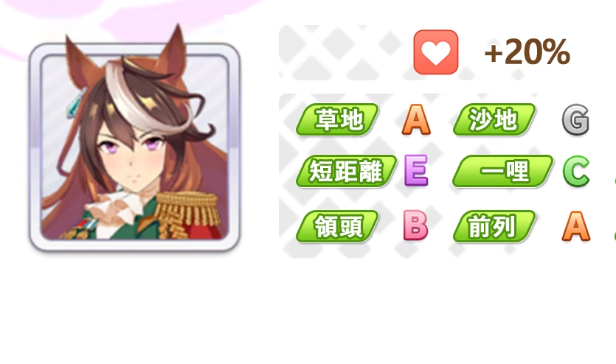Select the purple E grade beside 短距離
The image size is (616, 364).
click(x=416, y=170)
